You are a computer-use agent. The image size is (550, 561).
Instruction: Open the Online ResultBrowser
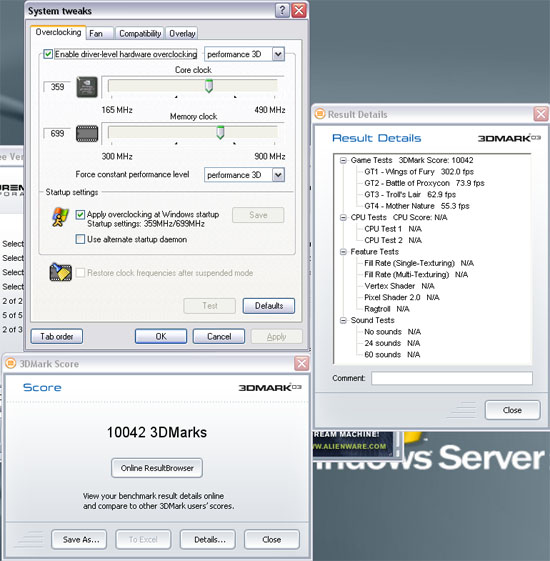point(157,468)
